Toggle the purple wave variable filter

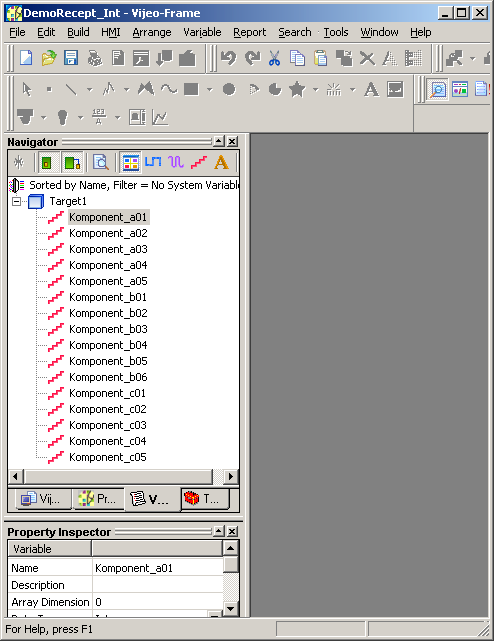pyautogui.click(x=176, y=162)
